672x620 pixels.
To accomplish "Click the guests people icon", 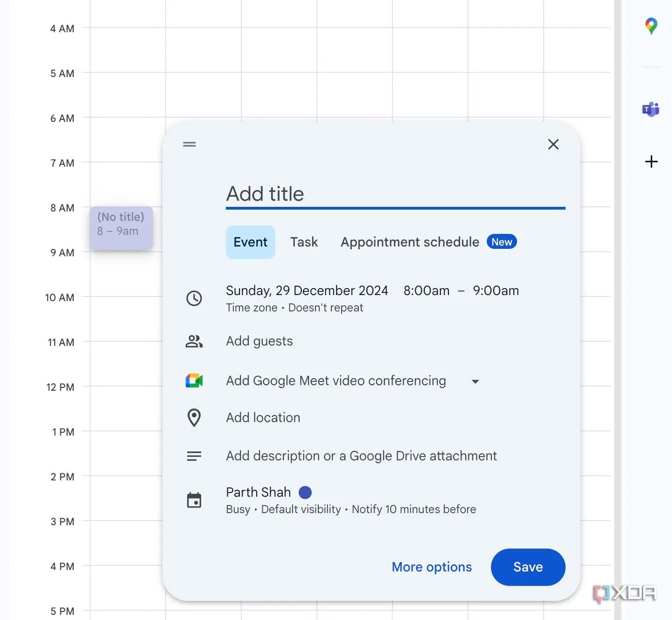I will (194, 341).
